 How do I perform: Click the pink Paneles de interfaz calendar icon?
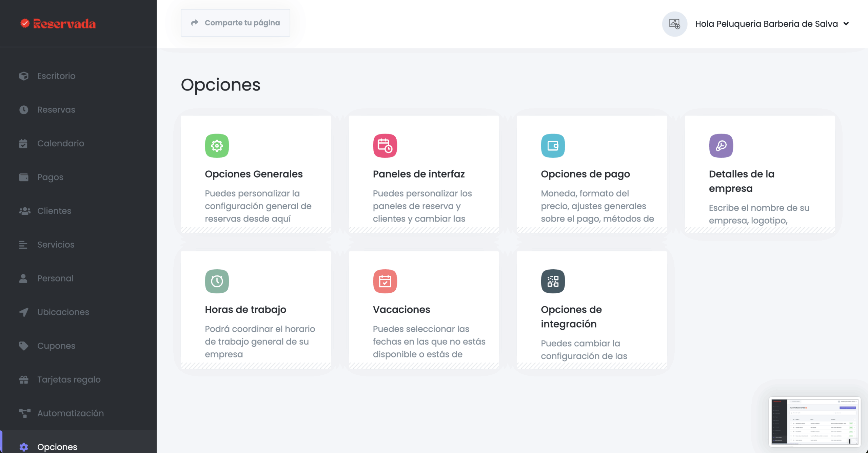[385, 146]
